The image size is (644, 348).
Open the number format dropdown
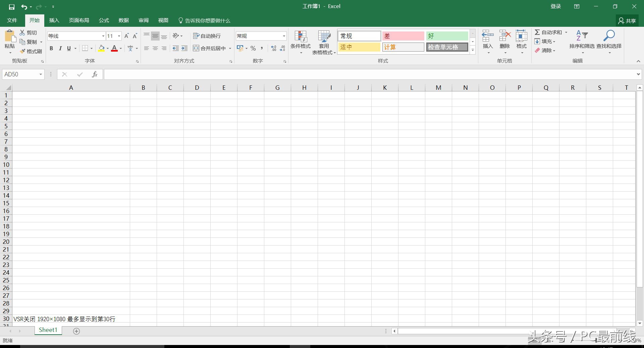[x=284, y=36]
